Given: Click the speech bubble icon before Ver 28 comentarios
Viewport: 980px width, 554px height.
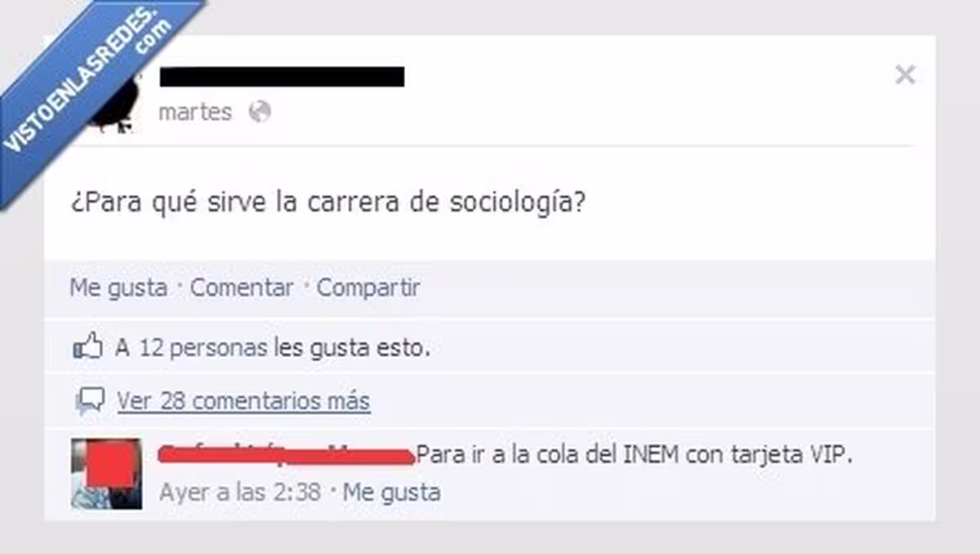Looking at the screenshot, I should click(90, 401).
